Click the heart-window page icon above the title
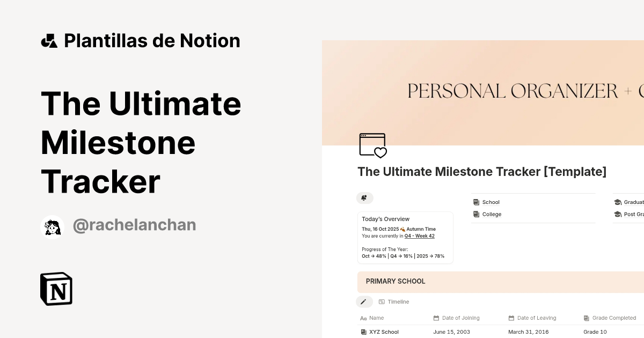 (x=372, y=145)
